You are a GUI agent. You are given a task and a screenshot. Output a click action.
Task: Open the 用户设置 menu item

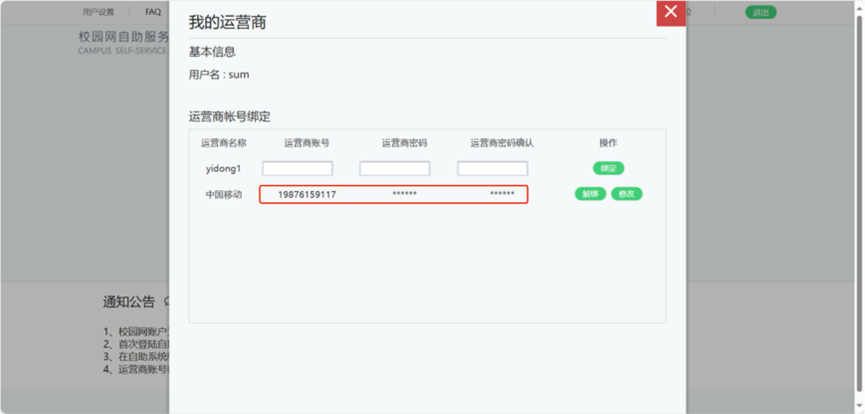pyautogui.click(x=98, y=12)
